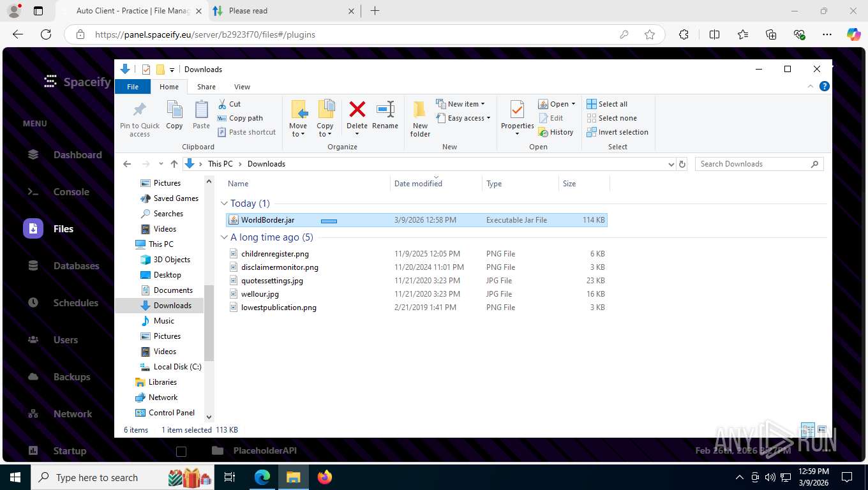
Task: Click Select none
Action: click(x=611, y=118)
